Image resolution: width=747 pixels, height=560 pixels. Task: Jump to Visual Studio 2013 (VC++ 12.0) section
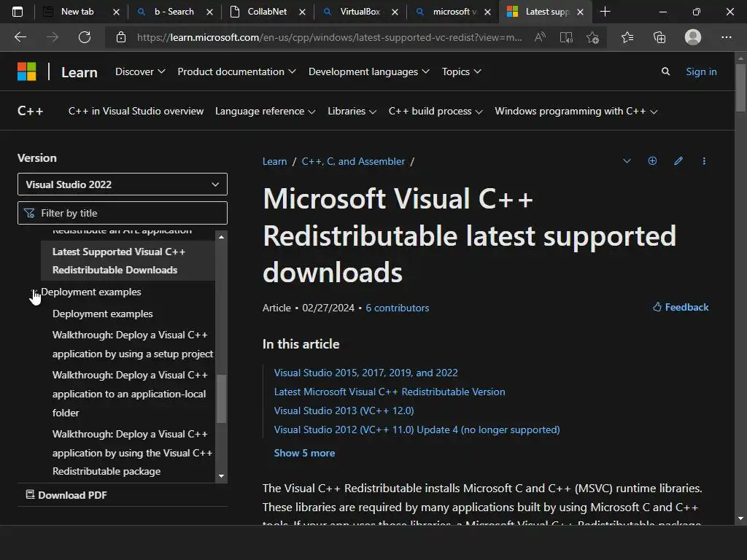pos(344,411)
